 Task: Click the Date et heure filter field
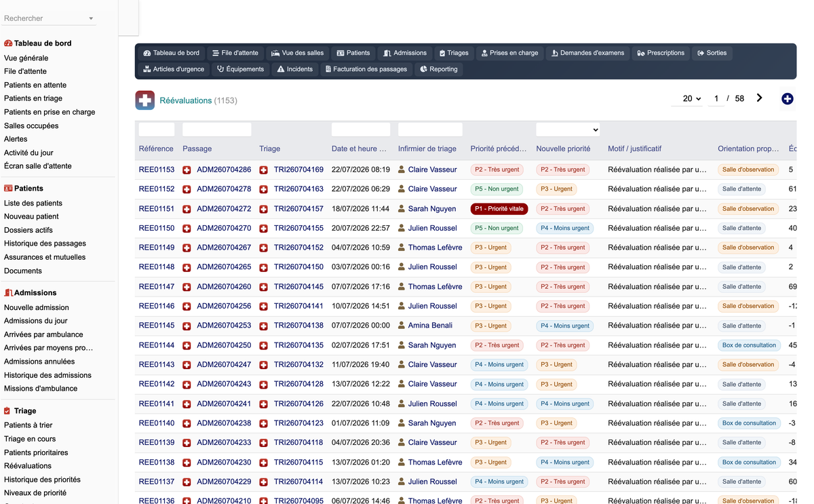point(361,130)
